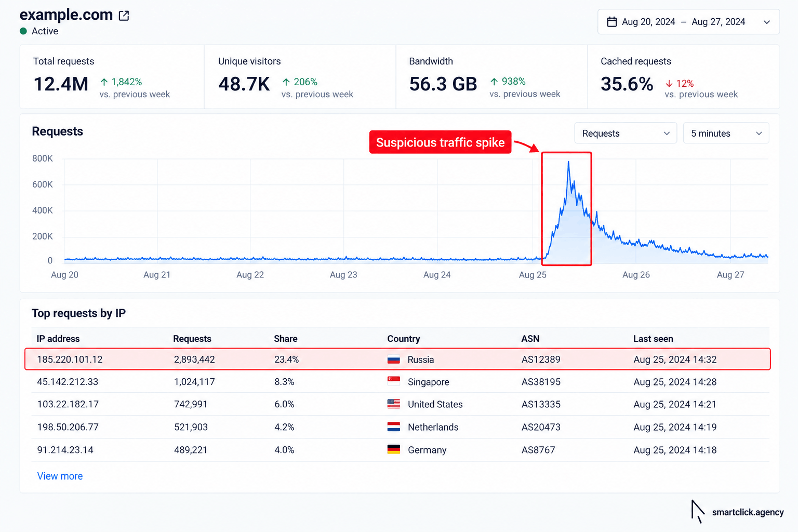Click the United States flag icon
The image size is (798, 532).
coord(394,404)
